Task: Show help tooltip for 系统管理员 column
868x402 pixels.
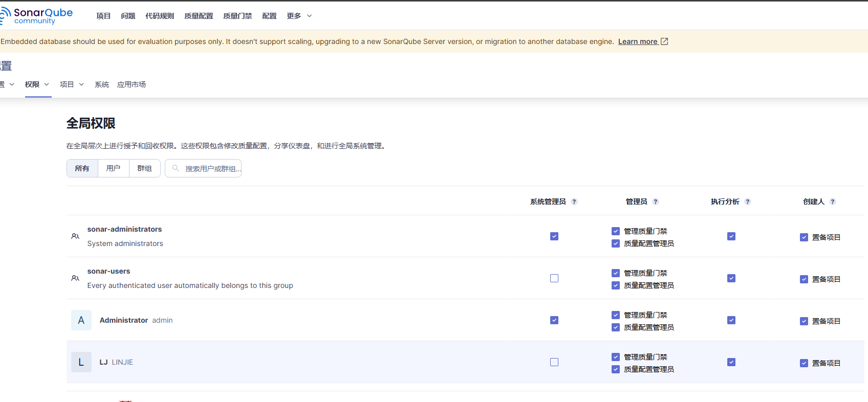Action: click(574, 202)
